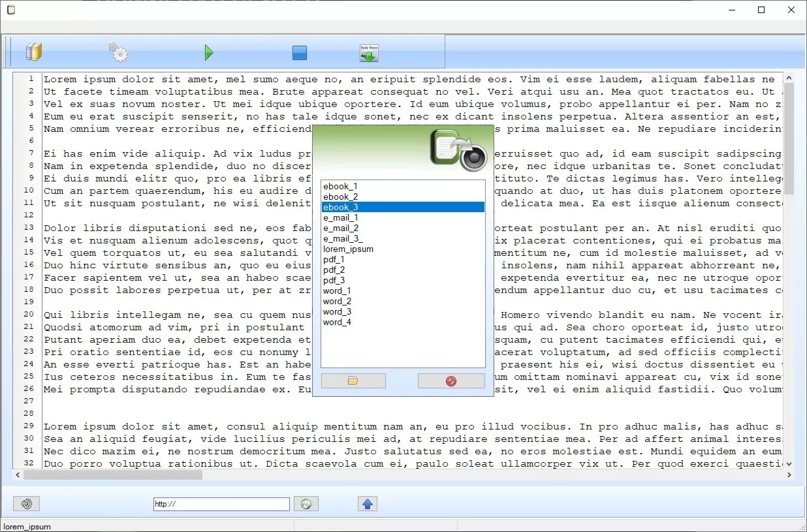
Task: Click inside the http:// address field
Action: 221,503
